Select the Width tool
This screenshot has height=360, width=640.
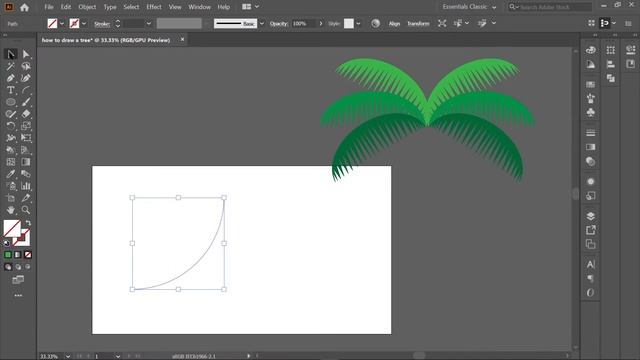(11, 138)
